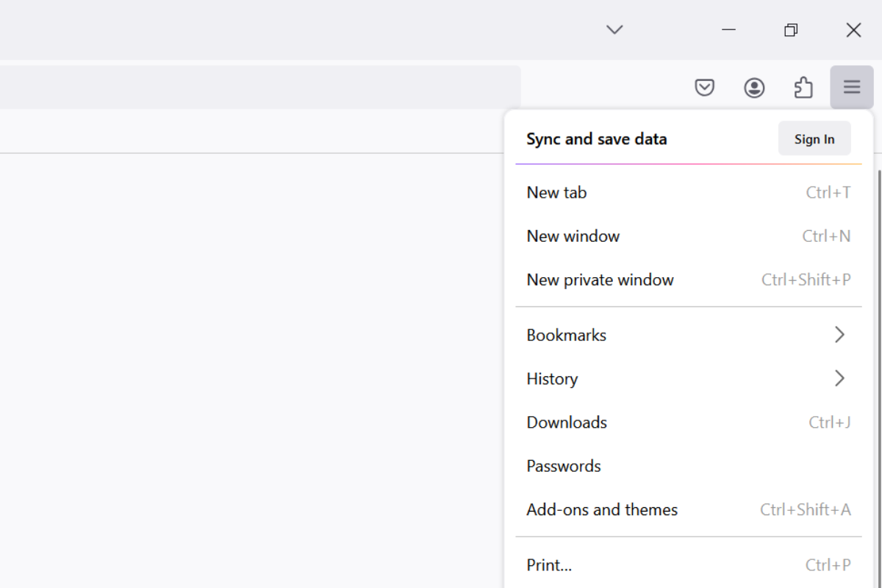The width and height of the screenshot is (882, 588).
Task: Open Downloads from the menu
Action: tap(566, 422)
